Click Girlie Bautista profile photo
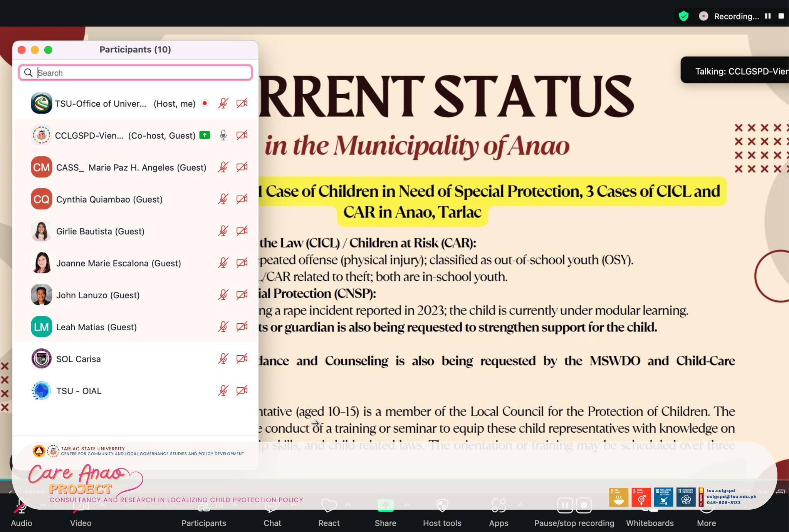The height and width of the screenshot is (532, 789). (41, 231)
